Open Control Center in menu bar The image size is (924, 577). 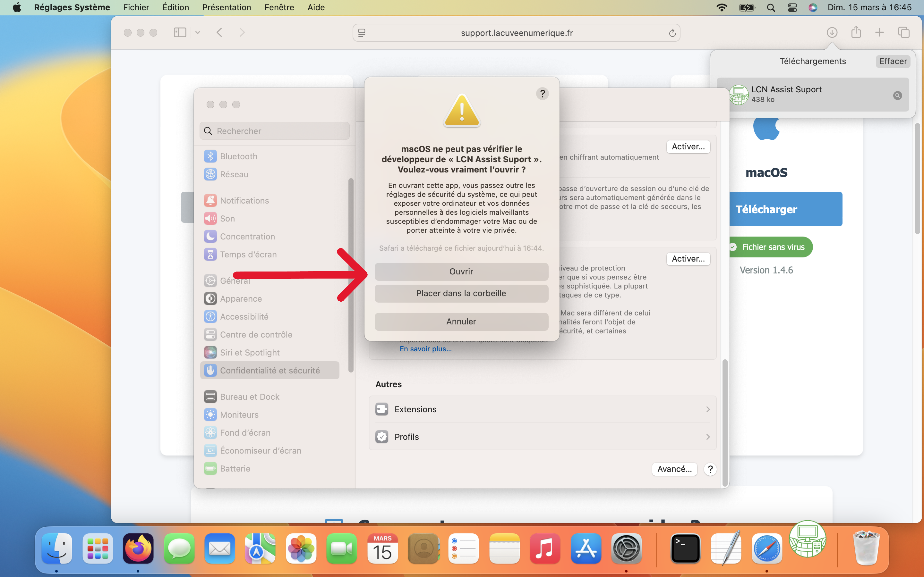point(792,7)
